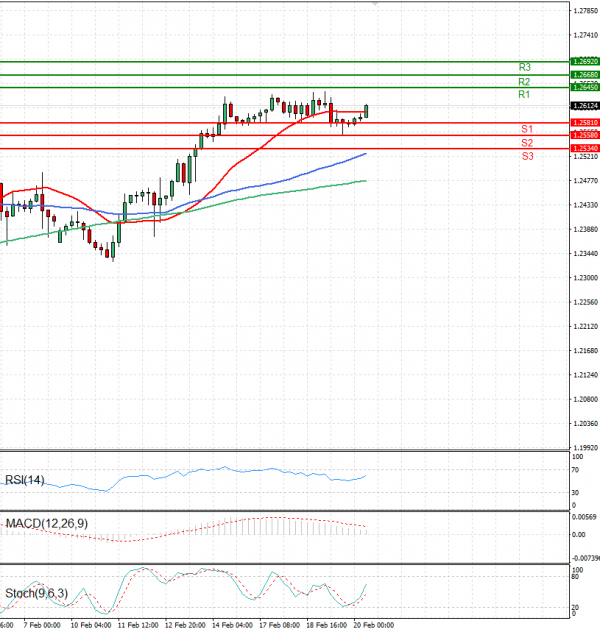Select the S1 support label
Viewport: 600px width, 632px height.
click(527, 129)
